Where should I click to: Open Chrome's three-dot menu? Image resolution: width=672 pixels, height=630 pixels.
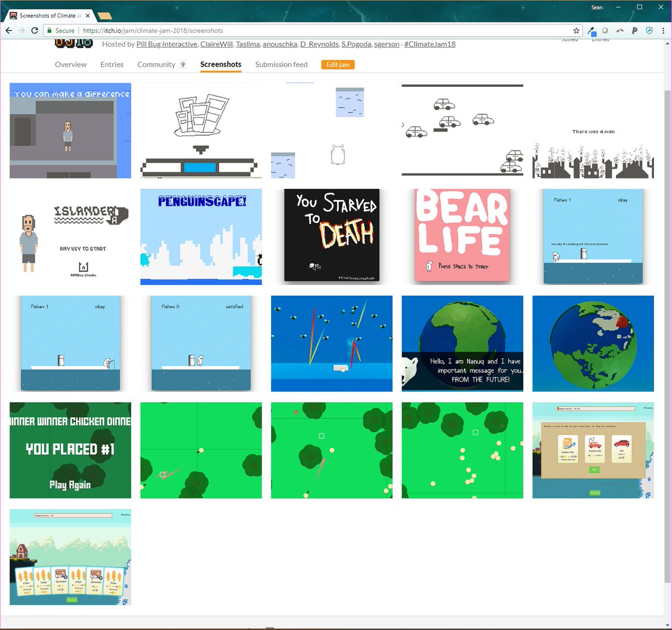pyautogui.click(x=663, y=30)
